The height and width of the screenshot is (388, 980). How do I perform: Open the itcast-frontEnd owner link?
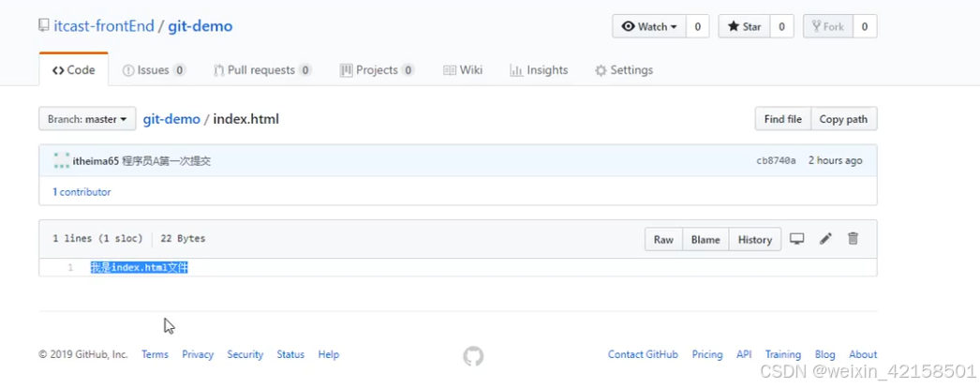tap(103, 26)
